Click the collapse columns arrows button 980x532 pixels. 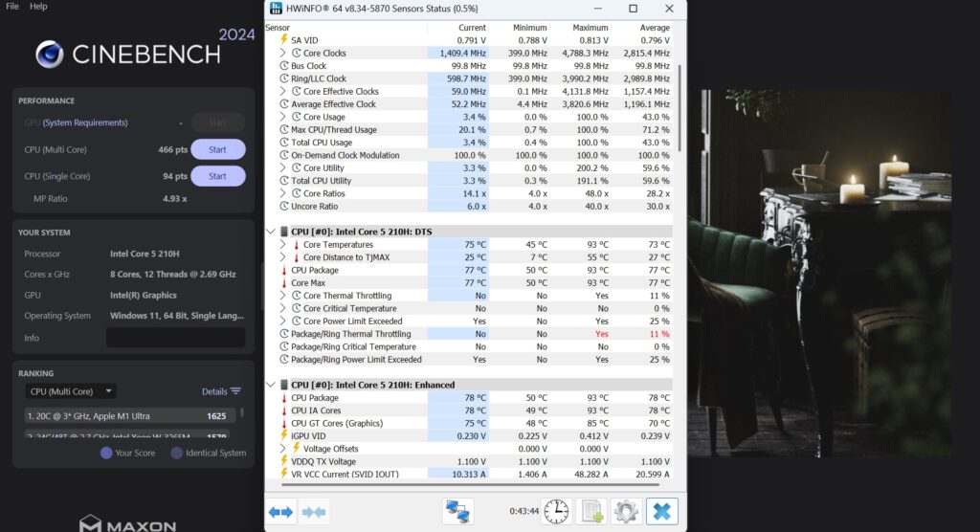314,512
